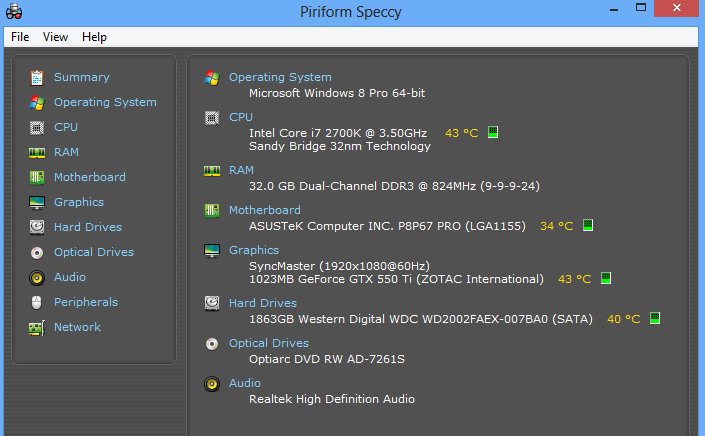Select Graphics in the left sidebar

coord(79,202)
